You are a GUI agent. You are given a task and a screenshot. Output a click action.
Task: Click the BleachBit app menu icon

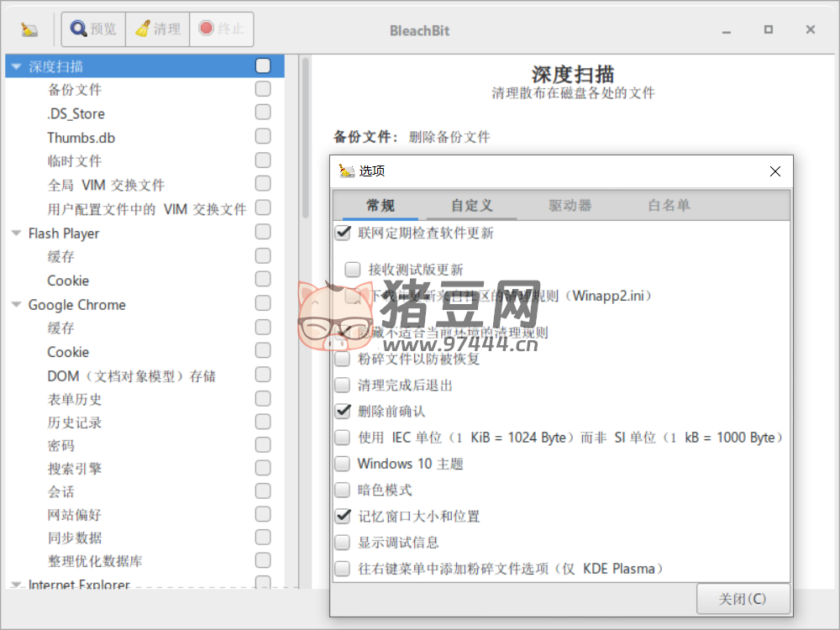coord(29,29)
